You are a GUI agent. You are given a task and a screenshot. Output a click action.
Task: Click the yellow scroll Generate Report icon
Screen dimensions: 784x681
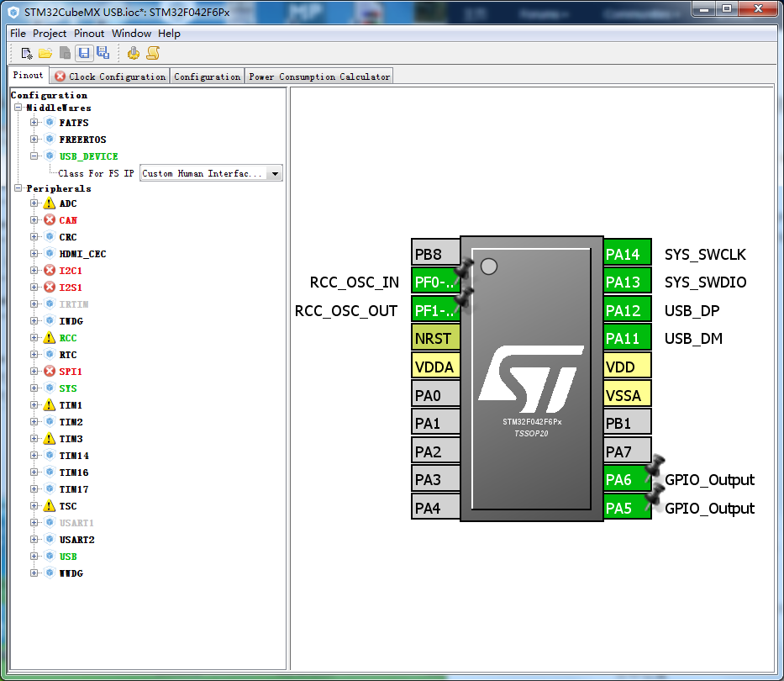153,53
